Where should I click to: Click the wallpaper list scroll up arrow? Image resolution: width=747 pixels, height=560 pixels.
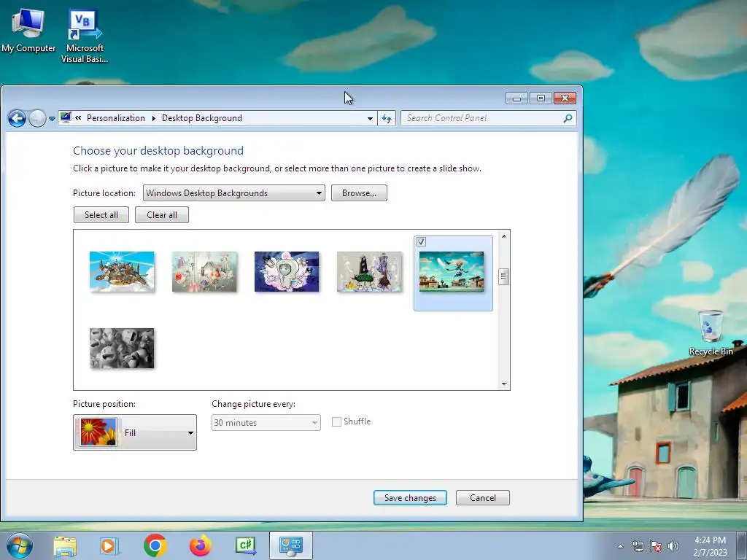pos(504,236)
